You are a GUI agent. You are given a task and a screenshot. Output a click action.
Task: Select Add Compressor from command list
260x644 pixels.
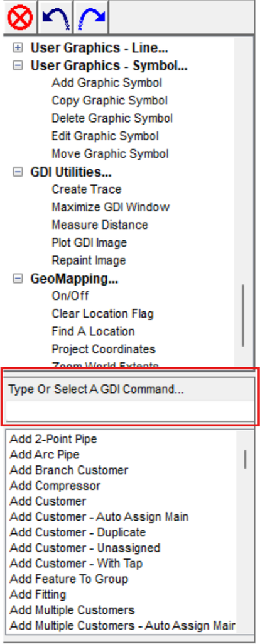coord(55,486)
